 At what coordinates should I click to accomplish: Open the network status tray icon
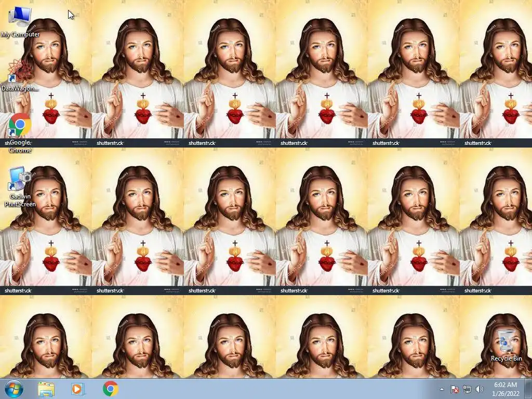click(467, 390)
